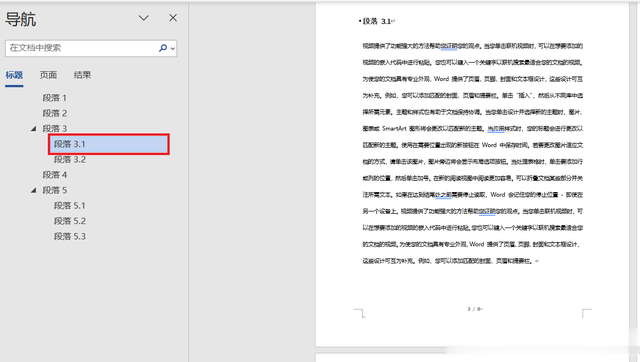Open the navigation pane options chevron
Viewport: 640px width, 362px height.
pyautogui.click(x=144, y=18)
